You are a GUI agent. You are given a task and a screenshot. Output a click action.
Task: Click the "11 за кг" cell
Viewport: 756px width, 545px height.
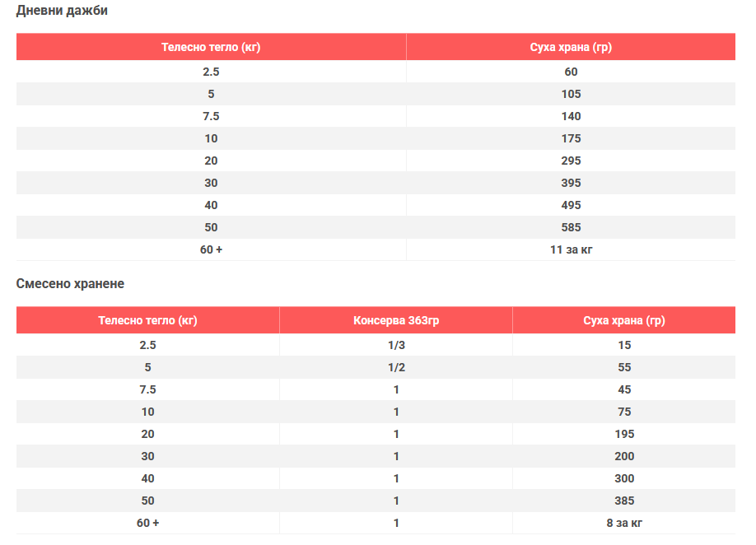coord(571,249)
